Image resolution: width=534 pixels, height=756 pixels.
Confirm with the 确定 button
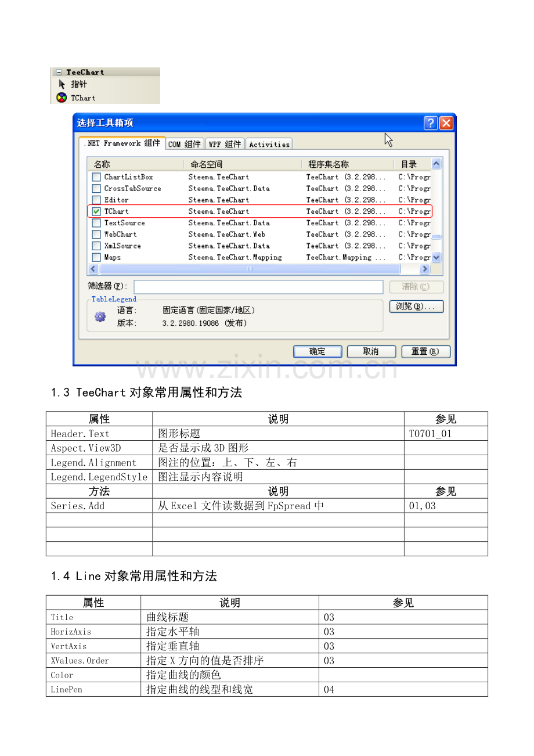pyautogui.click(x=317, y=351)
